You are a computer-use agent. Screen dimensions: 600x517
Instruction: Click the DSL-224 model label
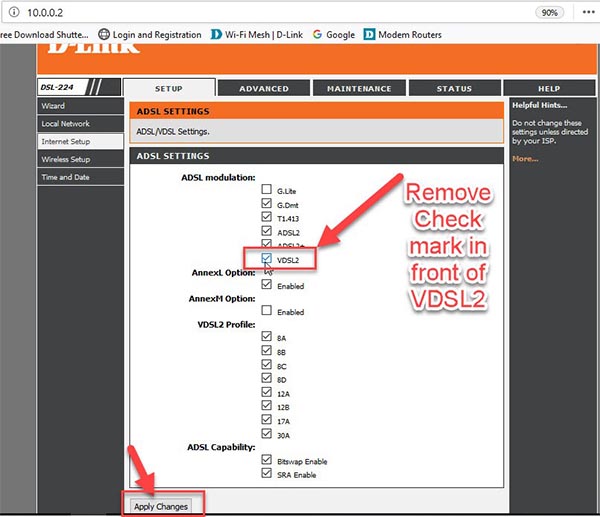click(x=57, y=87)
